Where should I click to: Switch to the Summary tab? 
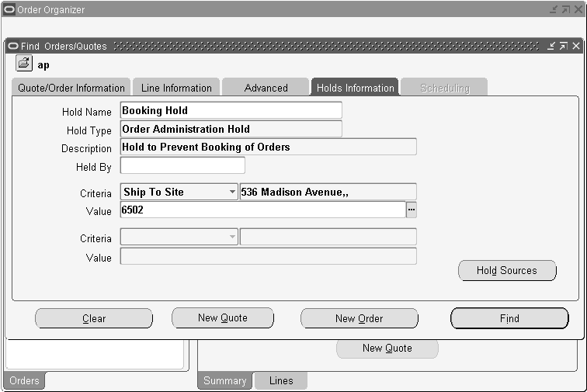click(225, 380)
